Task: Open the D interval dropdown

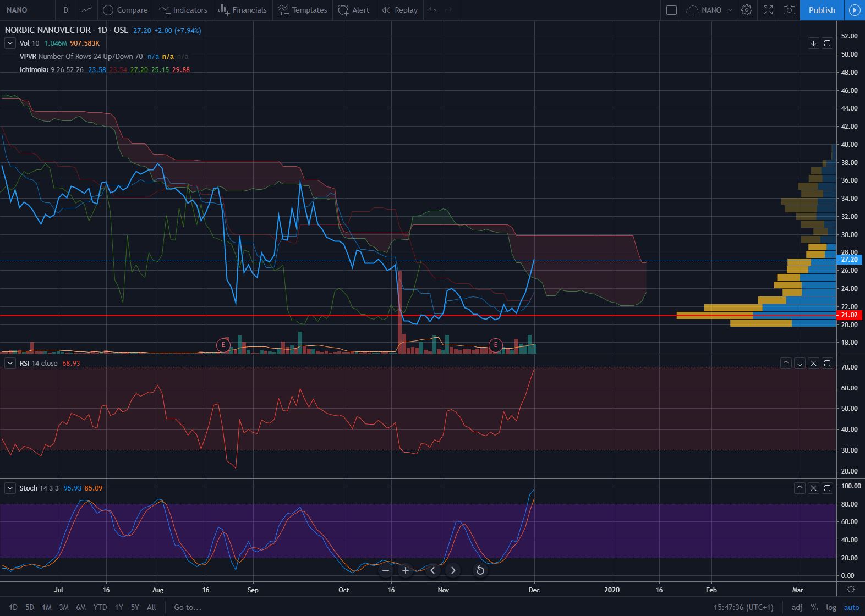Action: pyautogui.click(x=65, y=10)
